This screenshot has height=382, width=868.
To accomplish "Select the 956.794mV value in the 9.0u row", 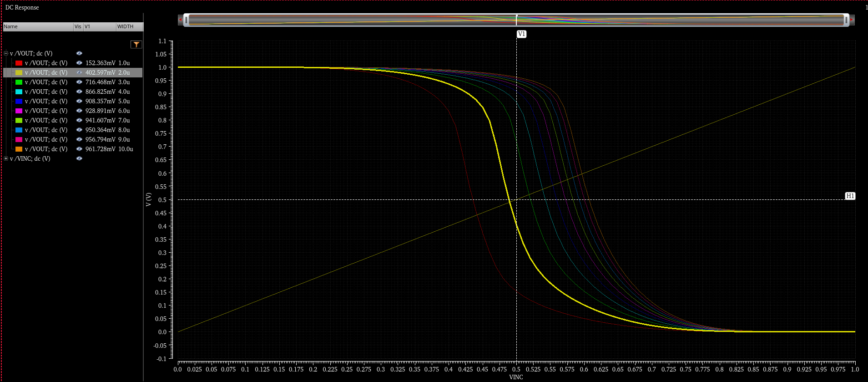I will [101, 139].
